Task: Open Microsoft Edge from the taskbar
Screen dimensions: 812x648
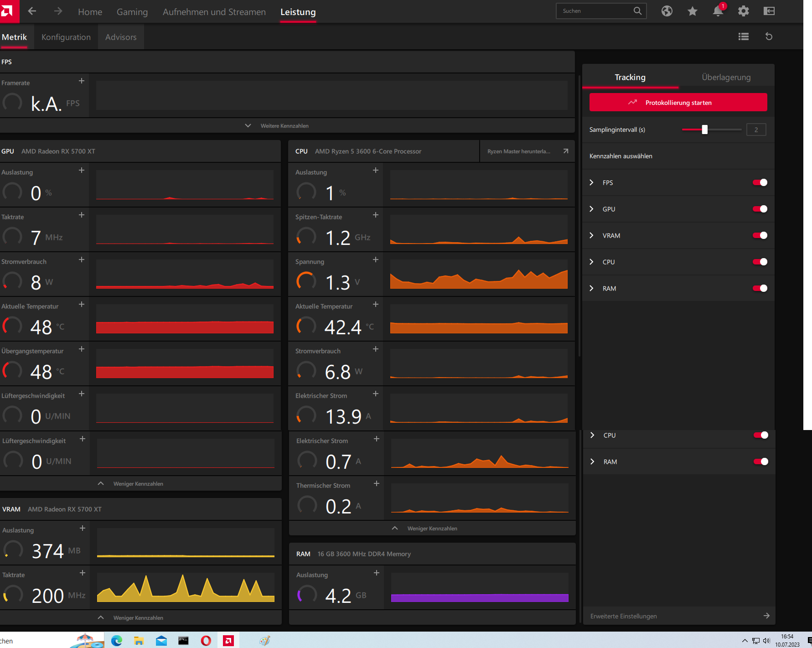Action: (x=117, y=641)
